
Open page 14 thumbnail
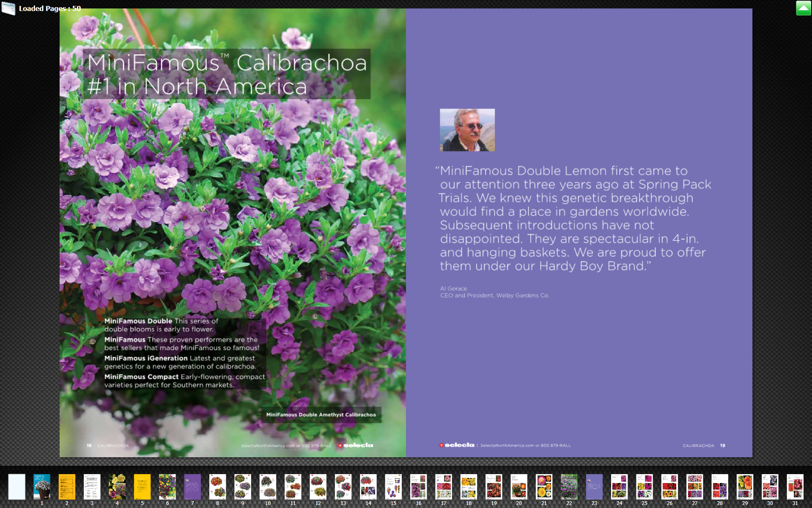368,487
